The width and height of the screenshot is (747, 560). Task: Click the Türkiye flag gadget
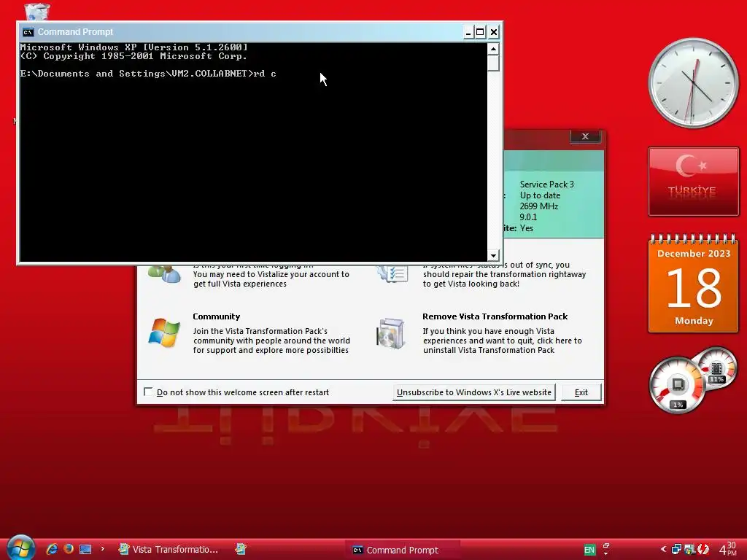coord(694,182)
